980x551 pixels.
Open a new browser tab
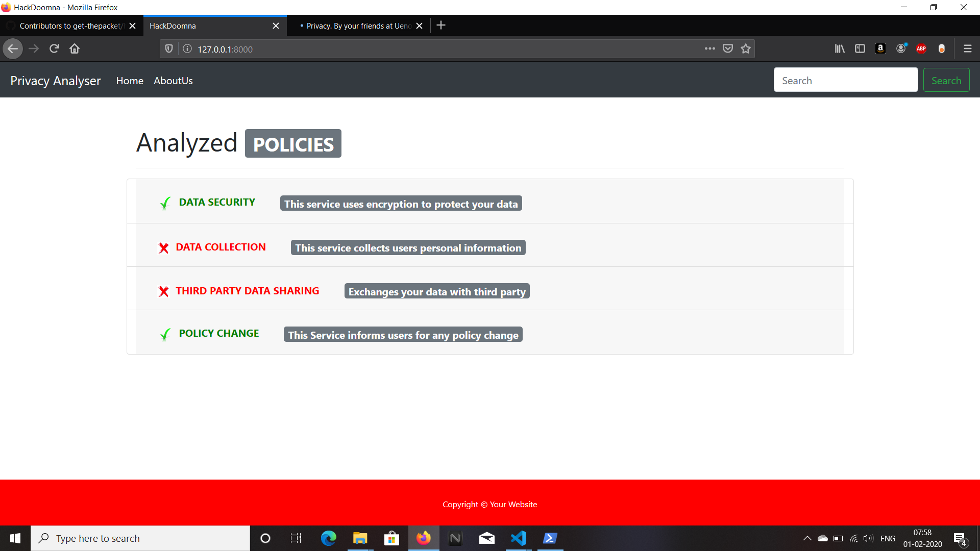tap(441, 26)
